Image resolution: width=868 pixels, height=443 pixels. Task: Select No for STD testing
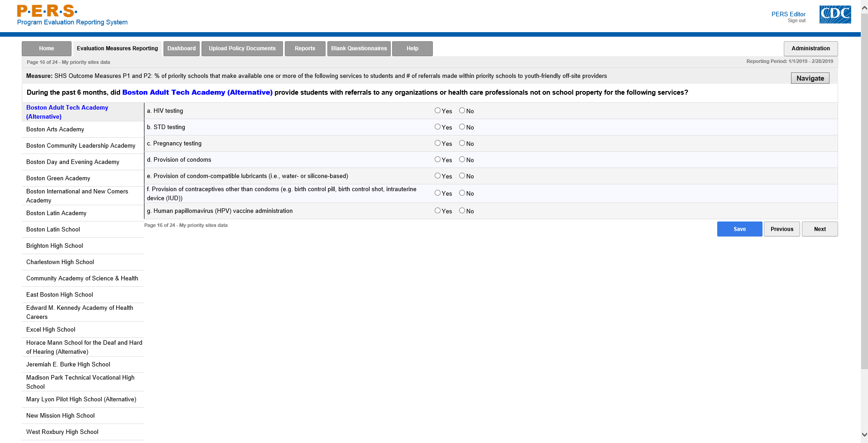pos(462,127)
